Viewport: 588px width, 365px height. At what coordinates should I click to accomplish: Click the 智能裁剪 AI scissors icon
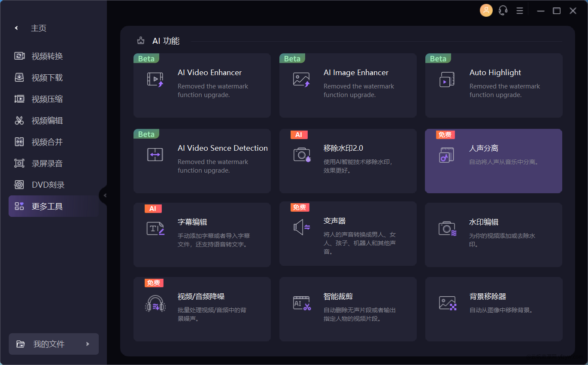[x=302, y=303]
